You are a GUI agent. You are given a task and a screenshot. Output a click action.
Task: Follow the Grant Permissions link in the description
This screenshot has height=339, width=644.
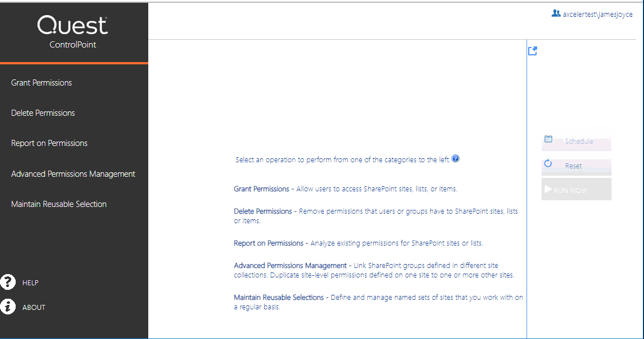261,189
